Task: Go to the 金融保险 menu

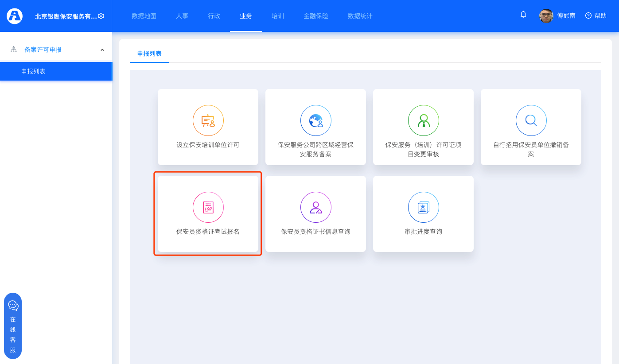Action: 316,16
